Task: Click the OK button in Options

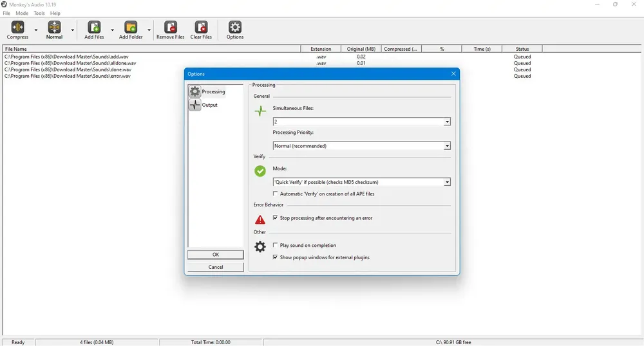Action: pos(216,255)
